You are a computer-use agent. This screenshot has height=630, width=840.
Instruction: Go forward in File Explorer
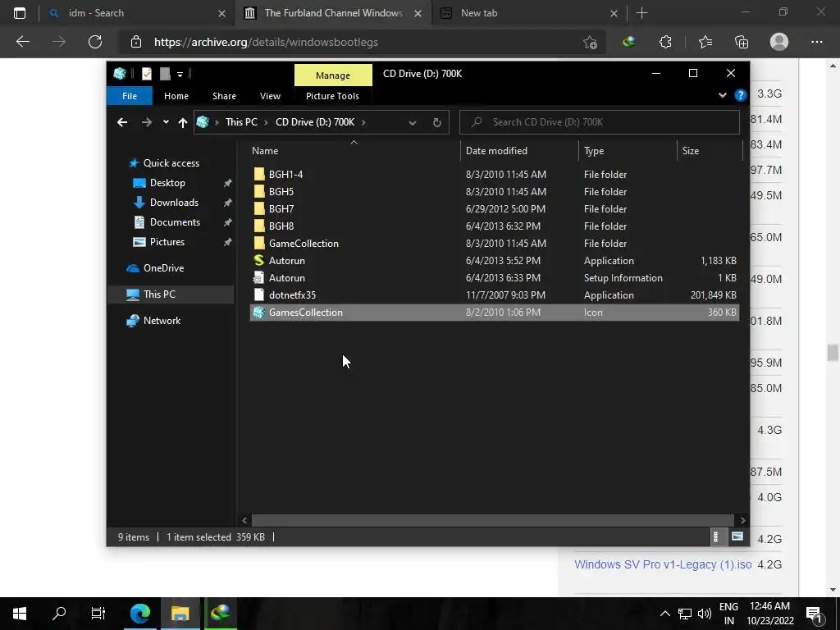coord(146,122)
